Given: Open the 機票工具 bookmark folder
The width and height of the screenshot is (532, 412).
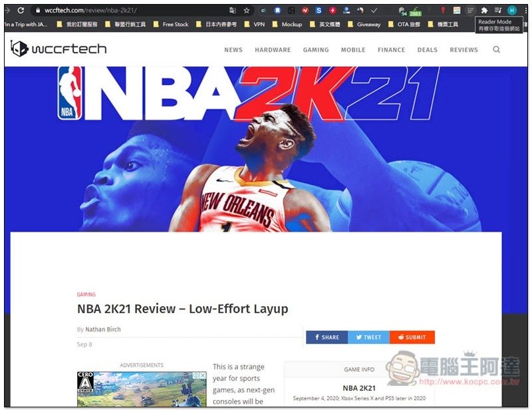Looking at the screenshot, I should (443, 25).
